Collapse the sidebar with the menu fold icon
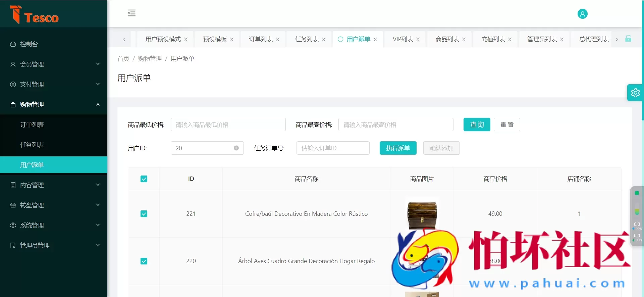Screen dimensions: 644x297 (x=131, y=13)
